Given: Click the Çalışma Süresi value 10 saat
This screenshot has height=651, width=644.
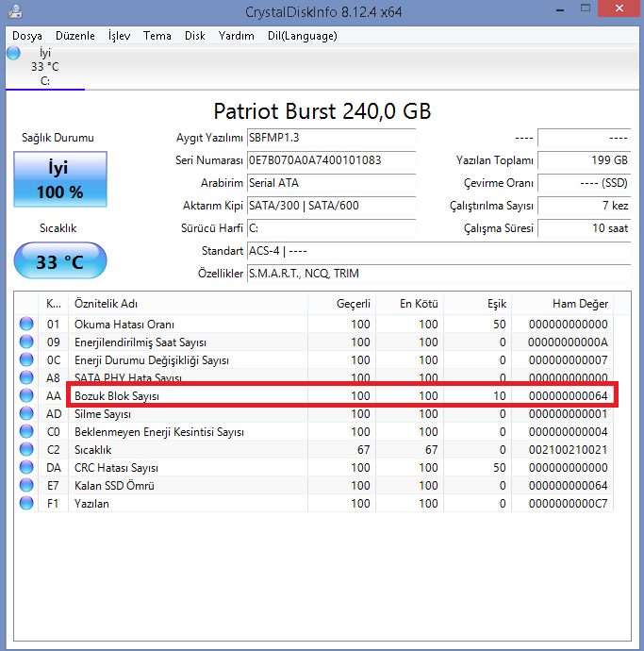Looking at the screenshot, I should click(x=585, y=228).
